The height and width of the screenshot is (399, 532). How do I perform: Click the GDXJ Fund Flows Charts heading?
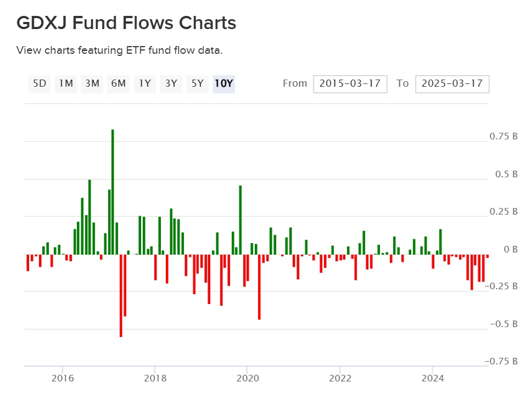pyautogui.click(x=126, y=23)
